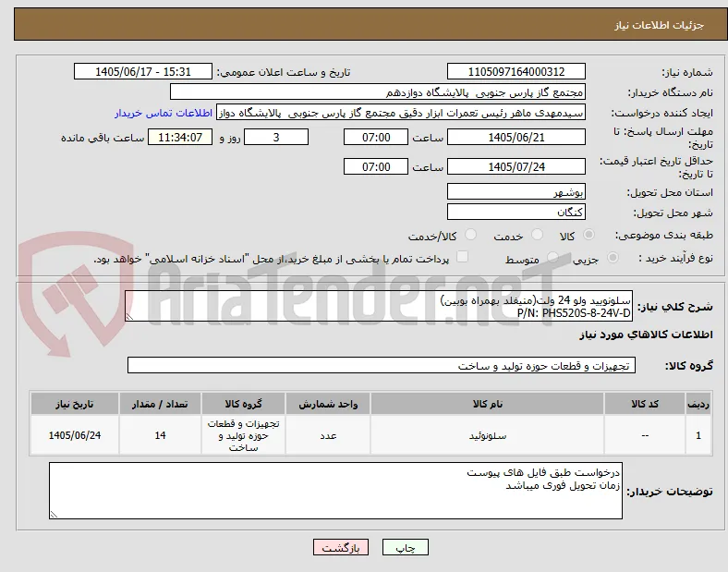The image size is (728, 572).
Task: Click the goods group cell in table row
Action: point(243,435)
